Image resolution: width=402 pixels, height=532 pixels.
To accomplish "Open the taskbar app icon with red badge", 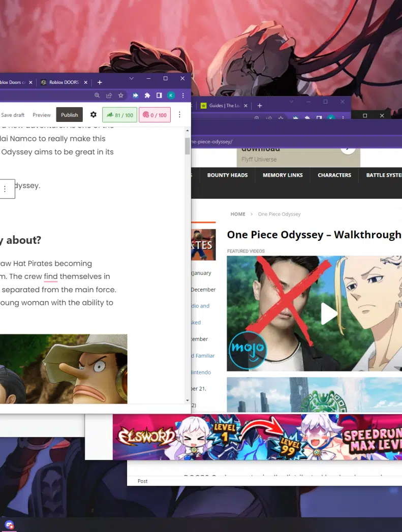I will coord(9,525).
